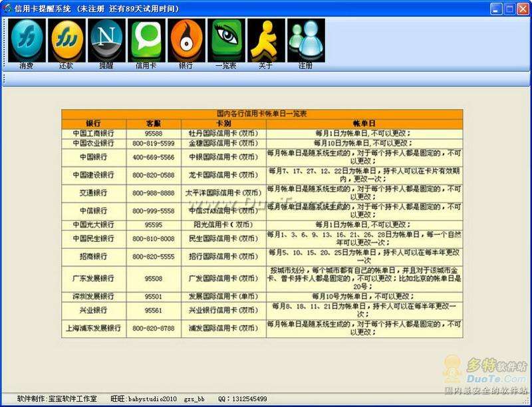Click the service number 95561
532x407 pixels.
tap(154, 311)
